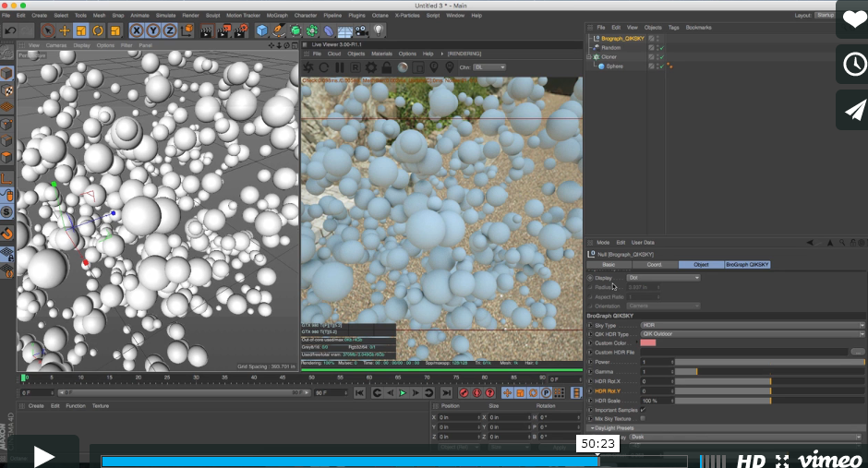868x468 pixels.
Task: Select the Live Selection tool
Action: (x=47, y=30)
